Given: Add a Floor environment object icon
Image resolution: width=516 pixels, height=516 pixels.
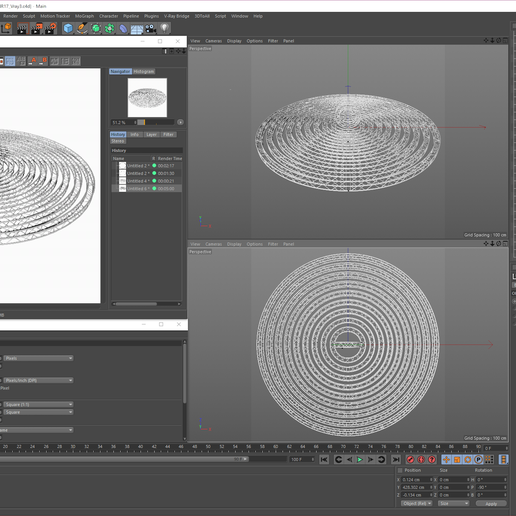Looking at the screenshot, I should click(137, 29).
